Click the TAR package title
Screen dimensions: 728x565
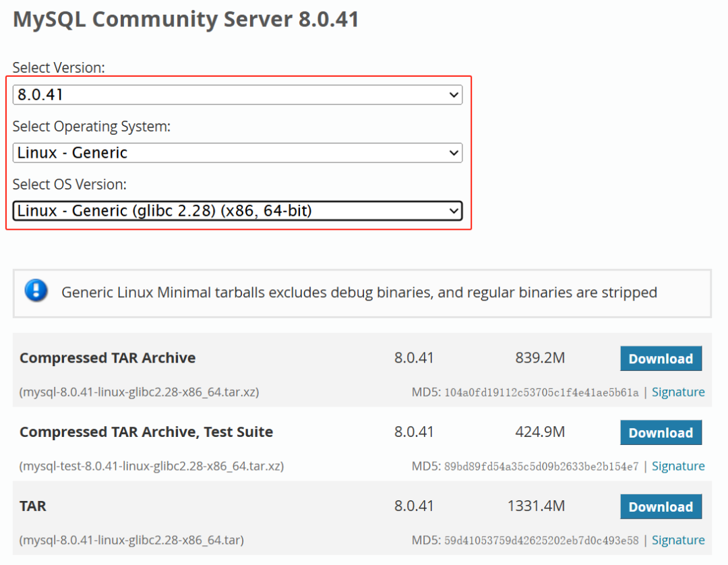tap(33, 506)
